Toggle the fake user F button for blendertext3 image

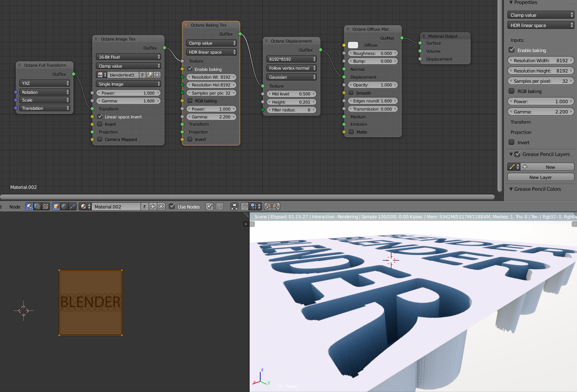pyautogui.click(x=143, y=75)
